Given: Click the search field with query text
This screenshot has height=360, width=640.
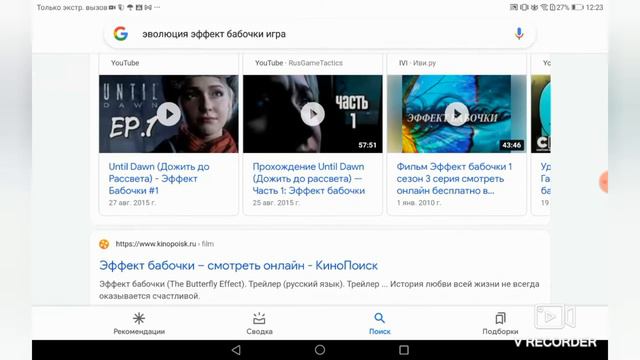Looking at the screenshot, I should 320,34.
